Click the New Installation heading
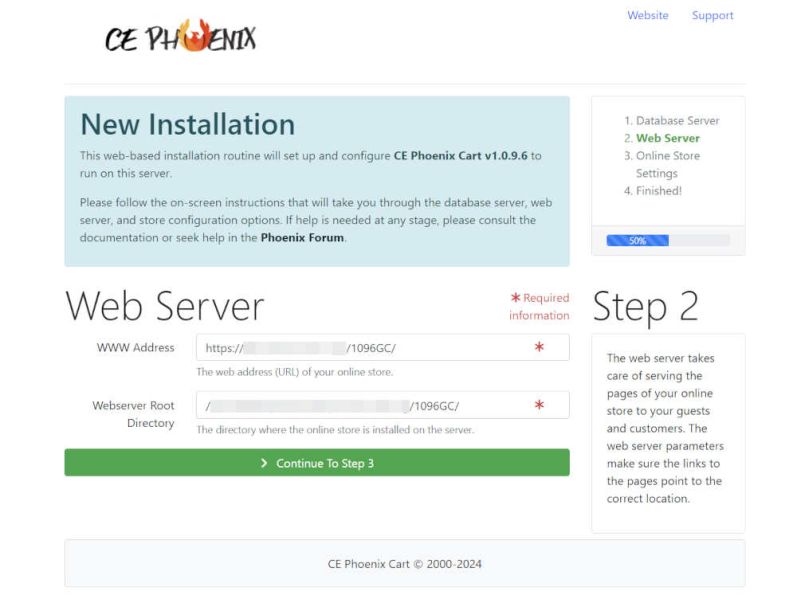Image resolution: width=797 pixels, height=599 pixels. pyautogui.click(x=188, y=124)
